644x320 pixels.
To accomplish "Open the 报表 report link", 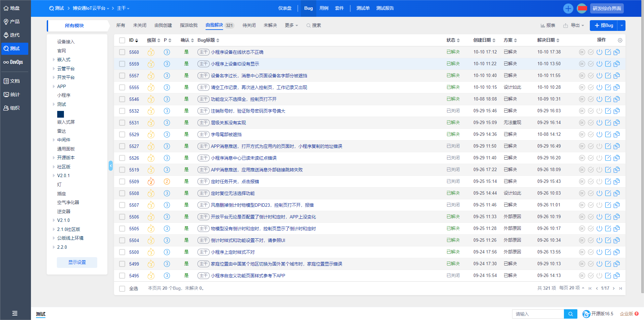I will 548,25.
